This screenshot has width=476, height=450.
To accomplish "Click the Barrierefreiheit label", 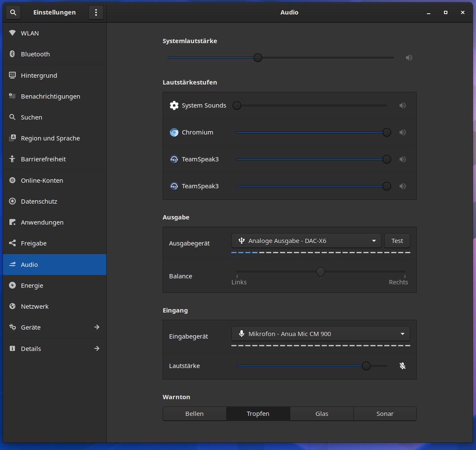I will tap(44, 159).
